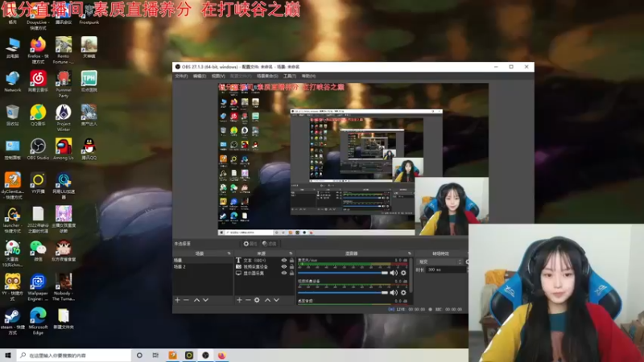Hide the 视频采集设备 source
This screenshot has width=644, height=362.
click(x=284, y=267)
